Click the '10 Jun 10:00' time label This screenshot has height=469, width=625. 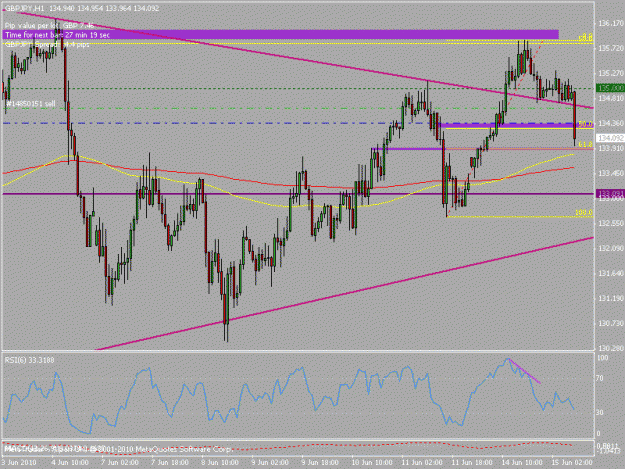[x=371, y=463]
